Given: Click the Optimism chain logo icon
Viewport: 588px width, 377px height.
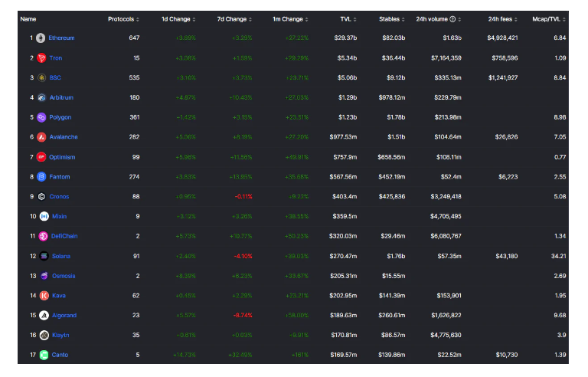Looking at the screenshot, I should [x=41, y=157].
